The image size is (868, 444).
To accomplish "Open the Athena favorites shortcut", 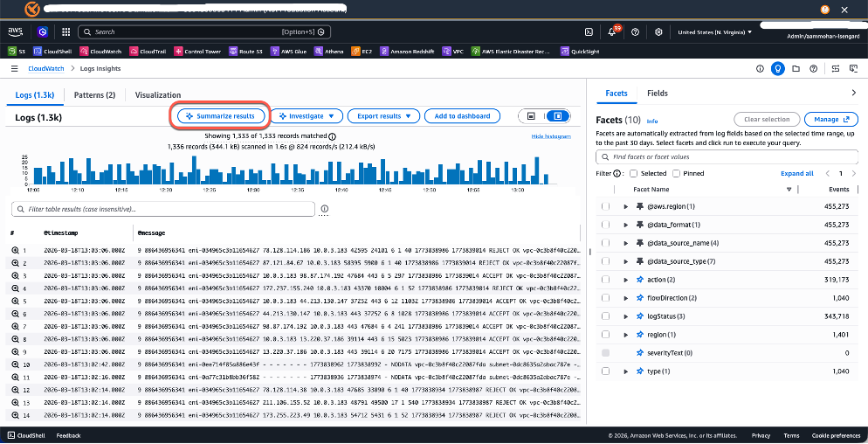I will [329, 52].
